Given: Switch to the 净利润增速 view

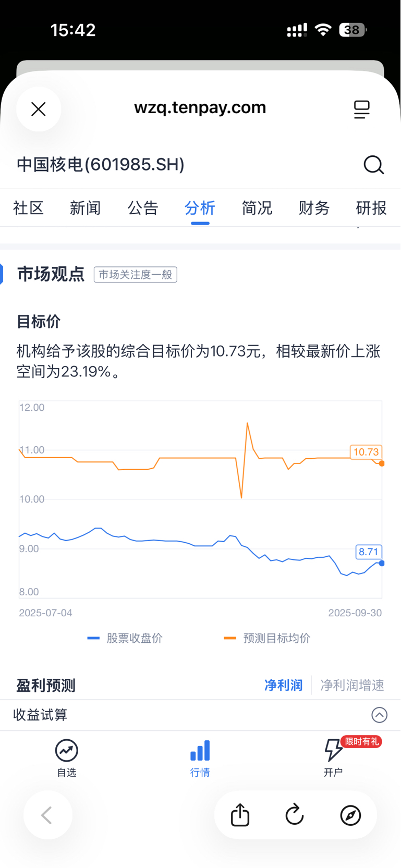Looking at the screenshot, I should (x=352, y=685).
